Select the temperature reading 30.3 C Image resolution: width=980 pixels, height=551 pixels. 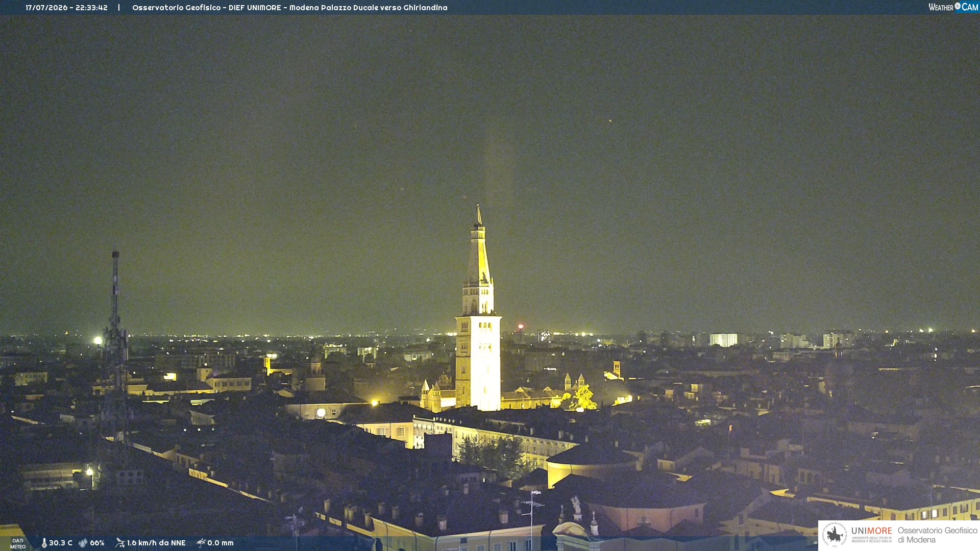[x=61, y=543]
